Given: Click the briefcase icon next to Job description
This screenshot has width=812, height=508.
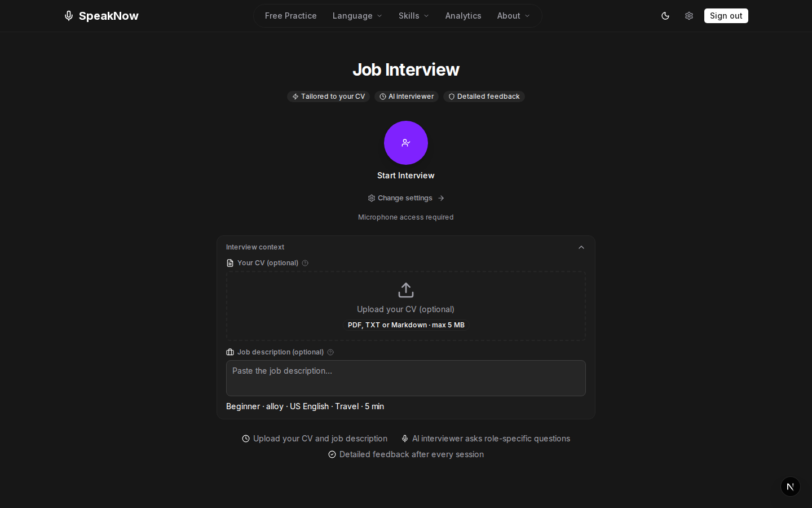Looking at the screenshot, I should 230,352.
